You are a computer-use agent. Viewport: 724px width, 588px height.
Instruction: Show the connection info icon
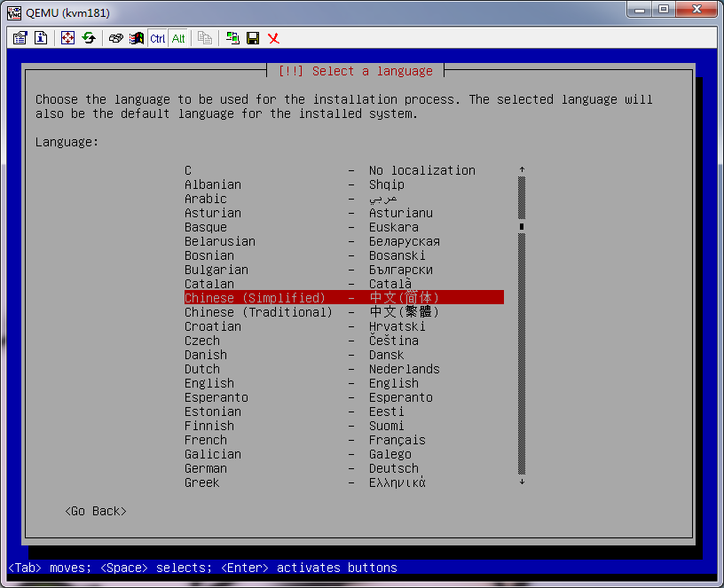pos(41,38)
